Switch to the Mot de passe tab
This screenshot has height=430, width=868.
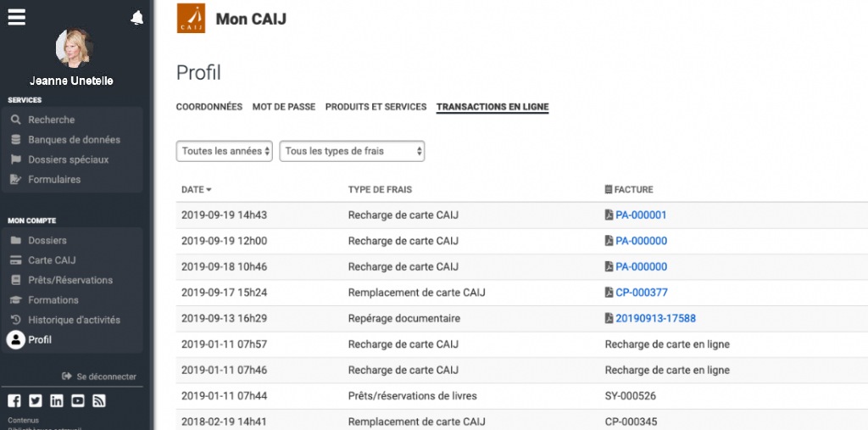283,107
